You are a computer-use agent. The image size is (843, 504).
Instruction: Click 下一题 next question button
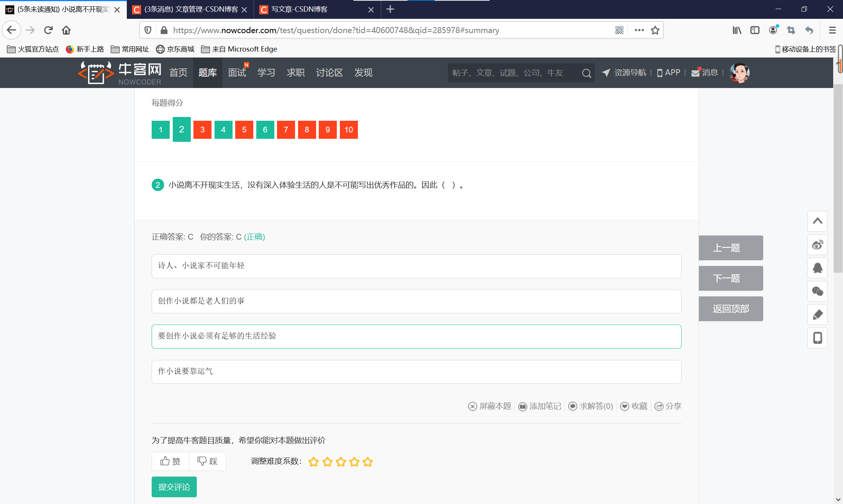731,278
